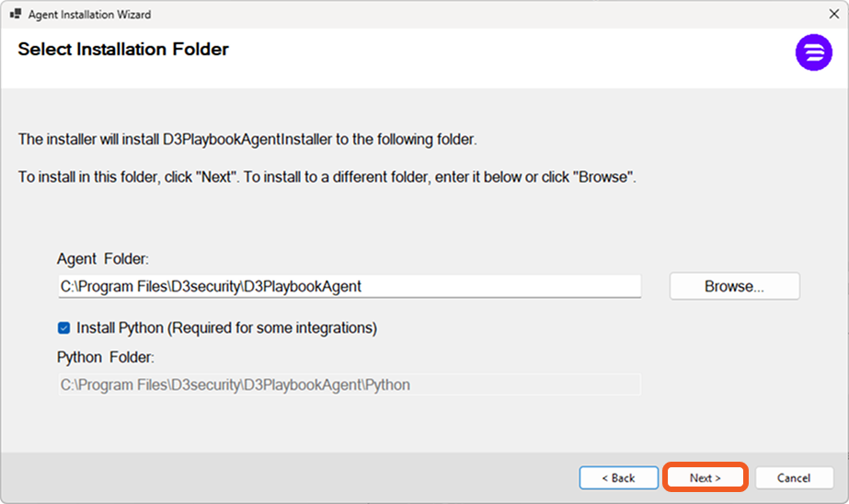Click the 'Install Python (Required for some integrations)' label
The height and width of the screenshot is (504, 849).
point(226,327)
